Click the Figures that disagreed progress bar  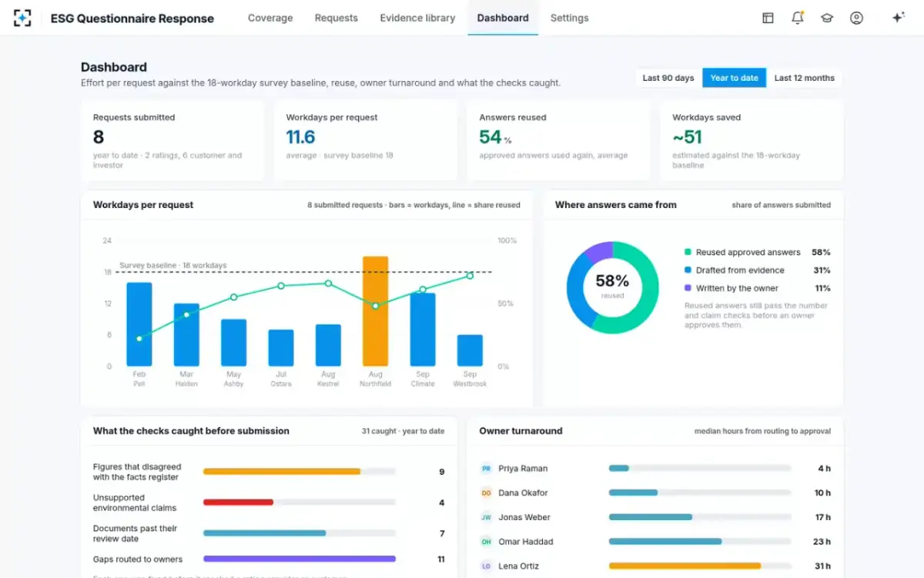pos(300,472)
